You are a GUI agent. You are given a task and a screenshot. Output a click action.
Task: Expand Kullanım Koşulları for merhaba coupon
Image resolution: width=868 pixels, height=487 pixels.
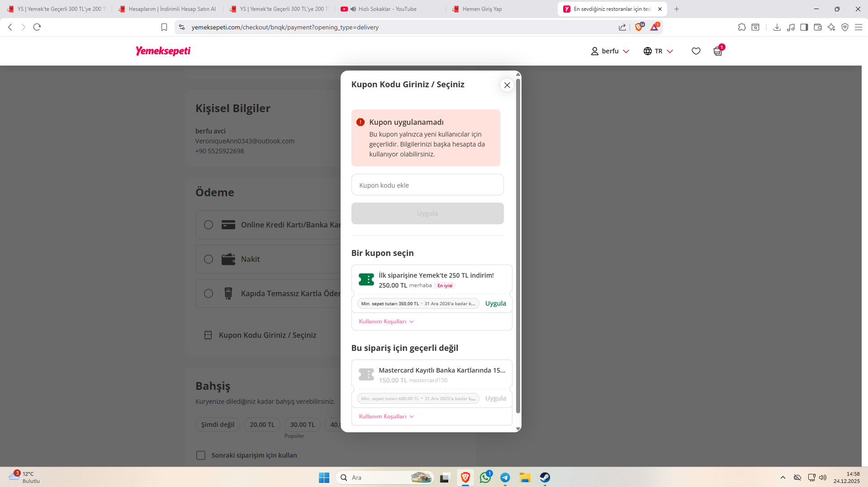pyautogui.click(x=386, y=322)
